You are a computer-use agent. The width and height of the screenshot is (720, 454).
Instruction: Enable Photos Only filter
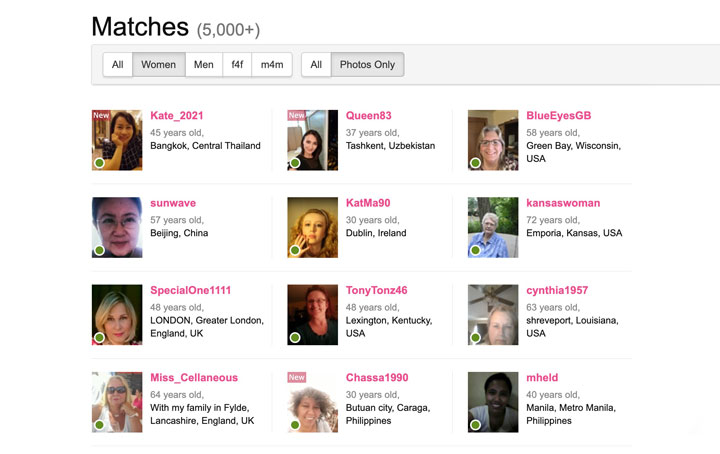(x=367, y=65)
